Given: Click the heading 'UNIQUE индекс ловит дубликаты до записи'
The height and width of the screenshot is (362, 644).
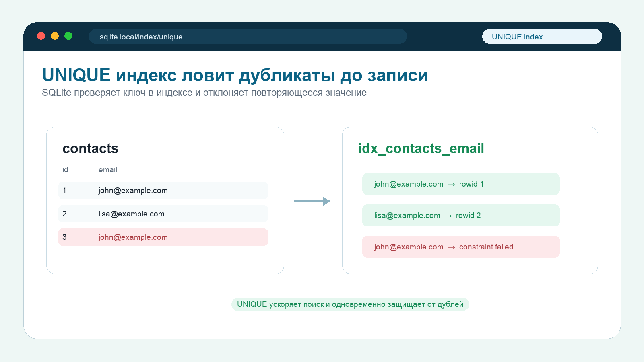Looking at the screenshot, I should (235, 75).
